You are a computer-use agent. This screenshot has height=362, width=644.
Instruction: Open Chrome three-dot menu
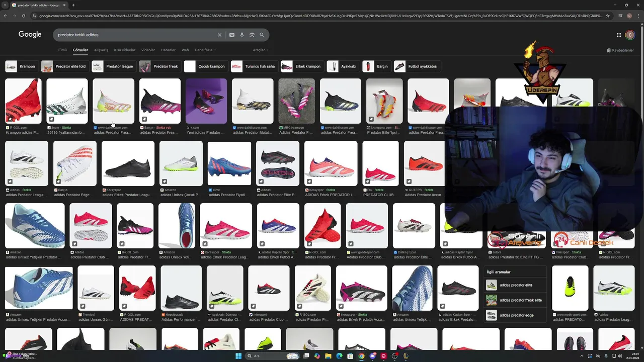[x=638, y=16]
